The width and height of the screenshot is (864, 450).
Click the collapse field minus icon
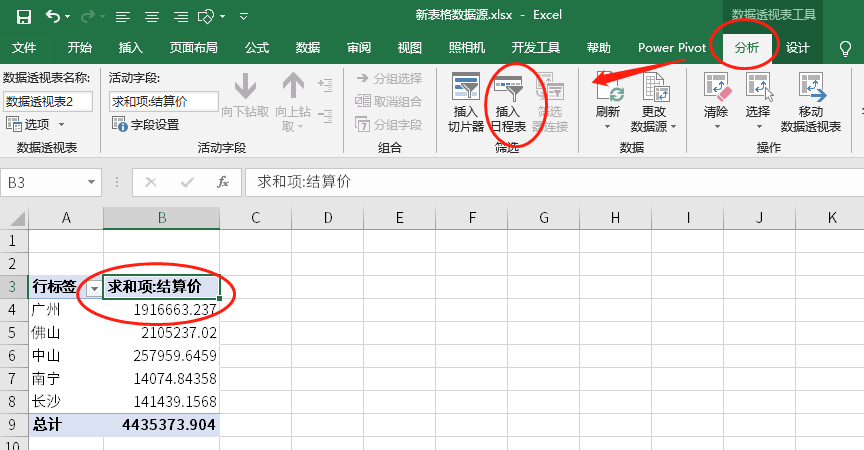point(325,116)
